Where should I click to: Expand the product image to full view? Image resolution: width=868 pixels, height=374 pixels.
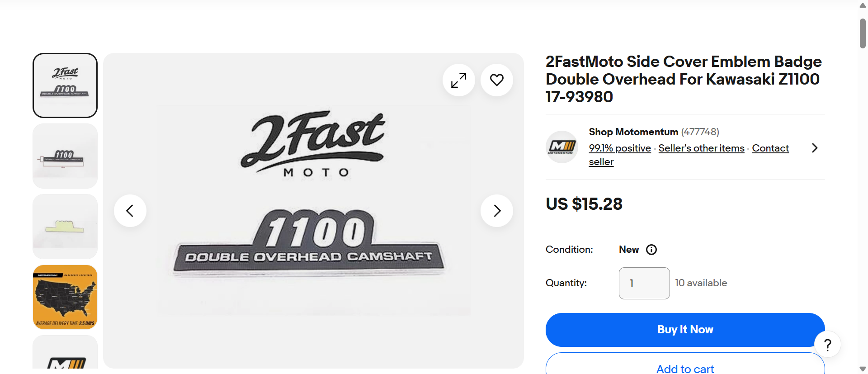458,80
